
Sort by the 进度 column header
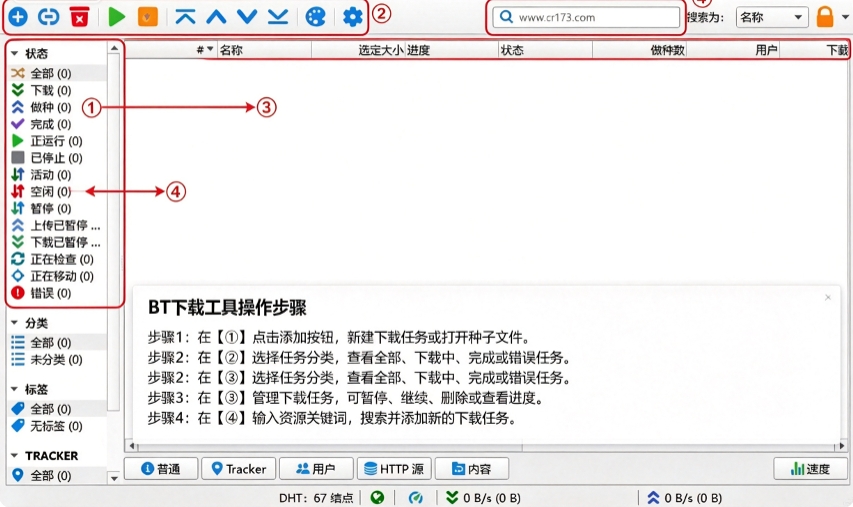pos(451,50)
